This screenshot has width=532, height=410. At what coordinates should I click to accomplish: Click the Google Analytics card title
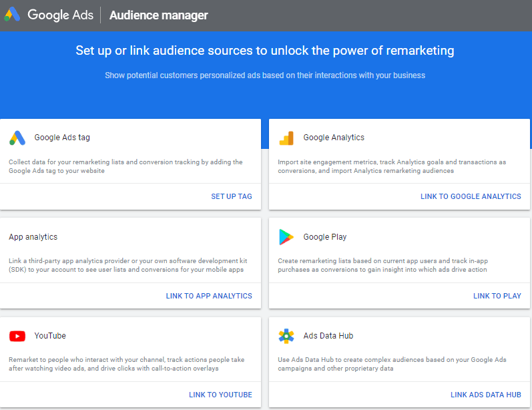[334, 138]
